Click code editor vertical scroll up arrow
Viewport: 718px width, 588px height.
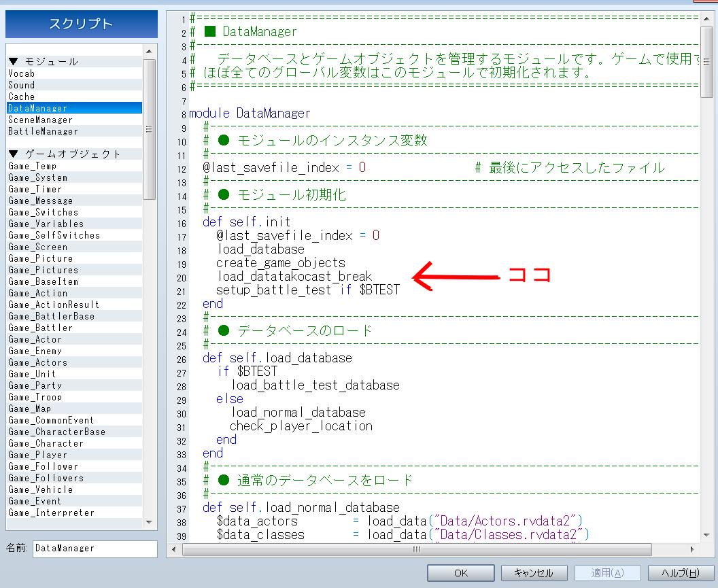click(x=706, y=18)
